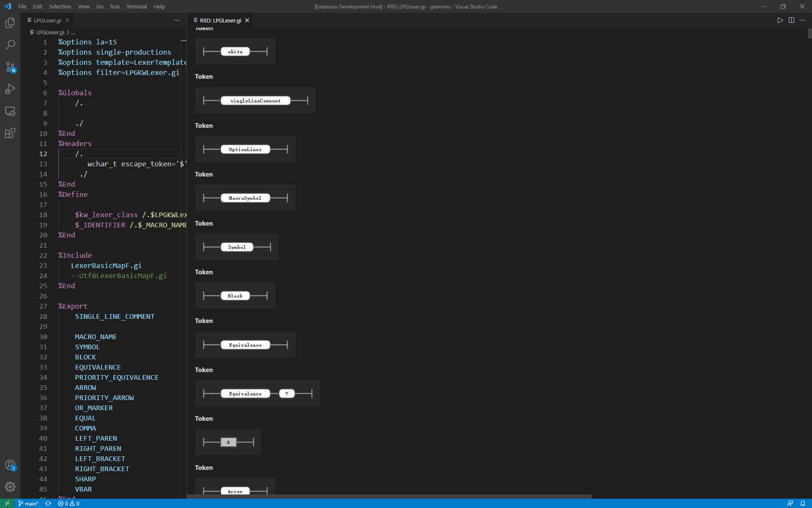Click the main branch indicator in status bar
812x508 pixels.
pos(28,503)
